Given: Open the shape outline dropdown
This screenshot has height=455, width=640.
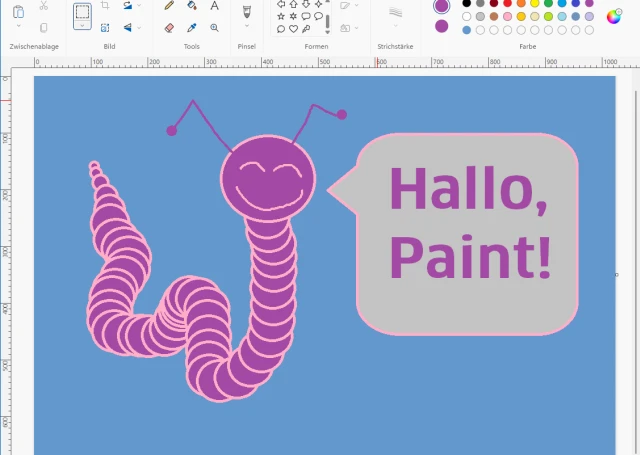Looking at the screenshot, I should tap(356, 5).
